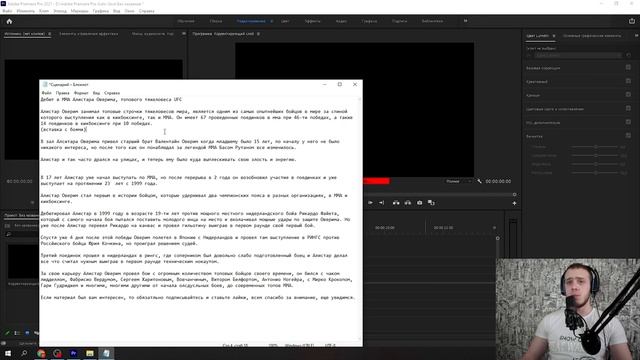The width and height of the screenshot is (640, 360).
Task: Click step forward playback button
Action: (x=370, y=203)
